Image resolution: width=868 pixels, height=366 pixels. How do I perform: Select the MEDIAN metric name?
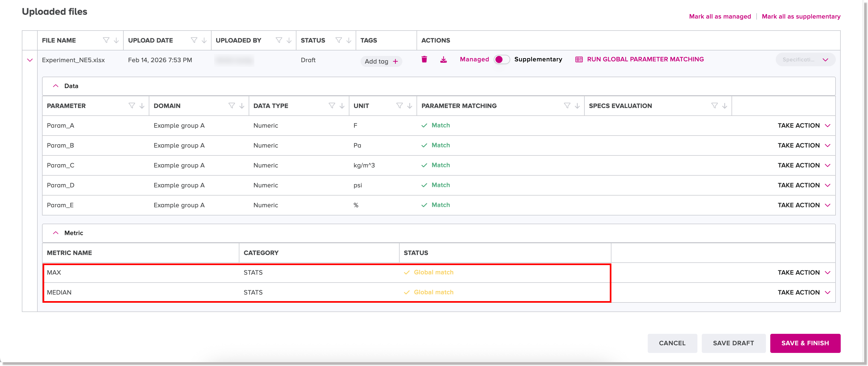pos(59,292)
